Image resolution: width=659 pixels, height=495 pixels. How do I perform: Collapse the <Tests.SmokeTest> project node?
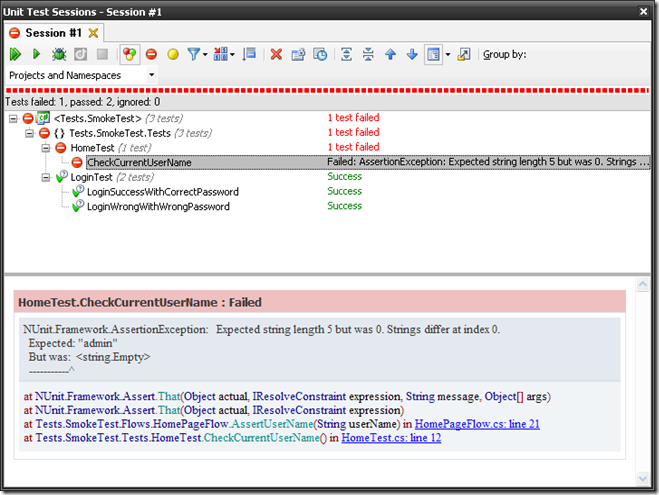13,119
